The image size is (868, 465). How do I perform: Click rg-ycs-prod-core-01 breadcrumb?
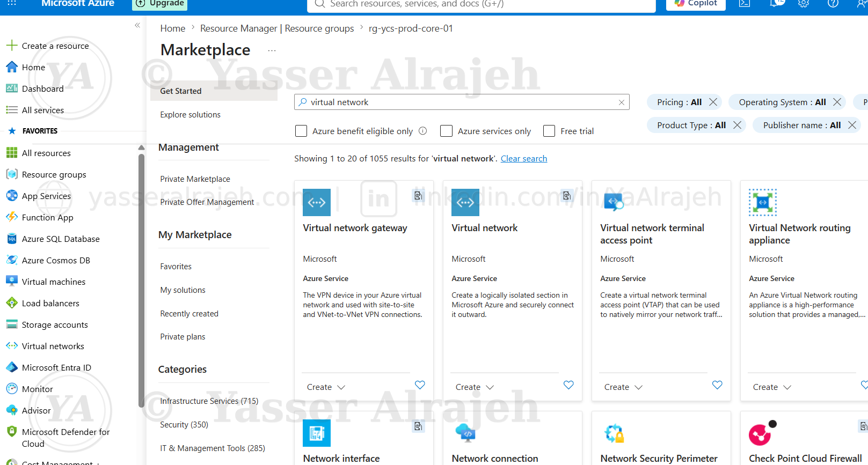click(411, 28)
